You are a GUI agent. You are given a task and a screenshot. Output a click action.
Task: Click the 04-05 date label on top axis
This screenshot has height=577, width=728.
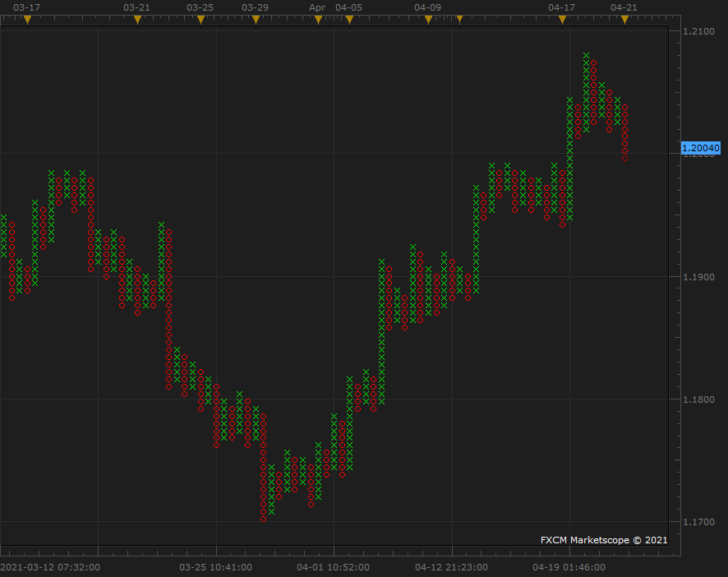tap(349, 7)
